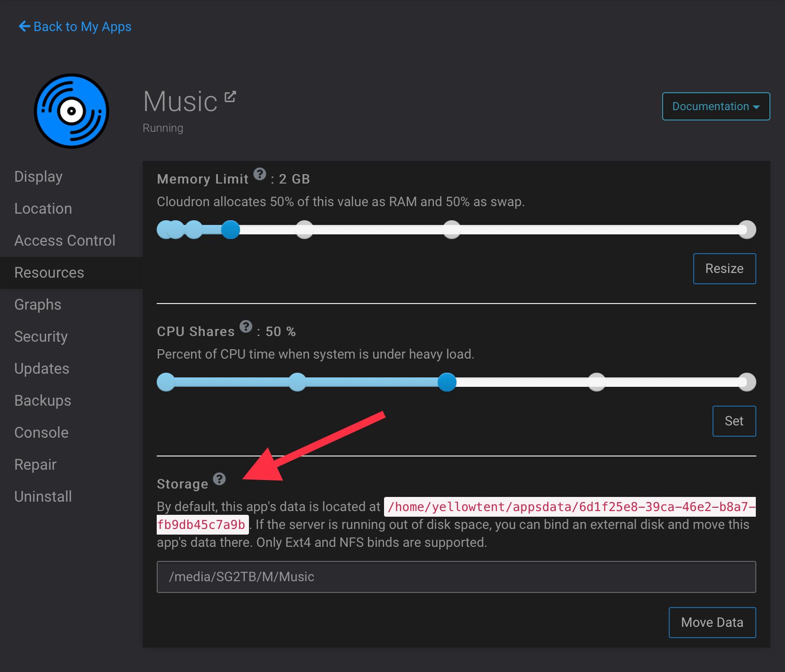Go back to My Apps
This screenshot has height=672, width=785.
(75, 27)
